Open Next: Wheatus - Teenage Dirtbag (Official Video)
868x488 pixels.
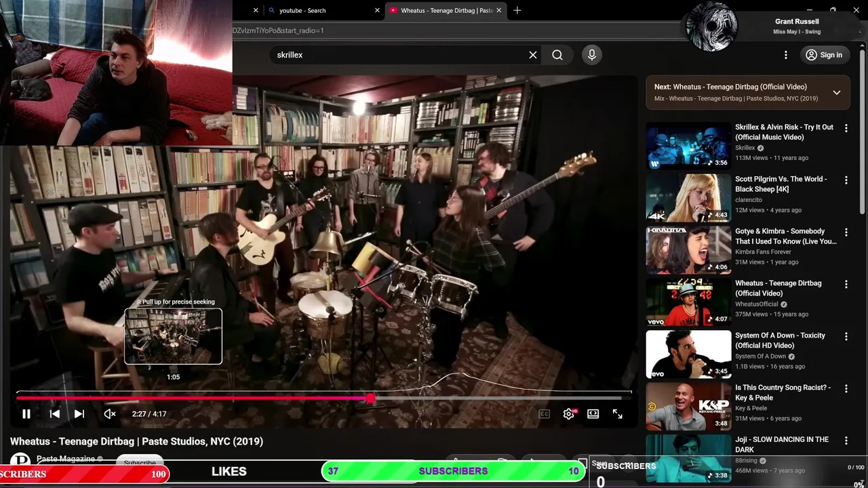point(730,87)
